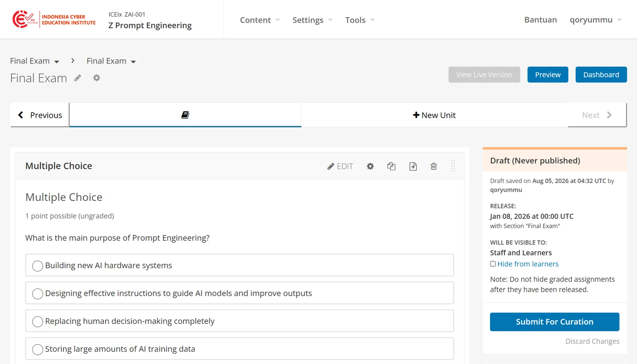
Task: Open the gear settings next to Final Exam title
Action: pos(96,78)
